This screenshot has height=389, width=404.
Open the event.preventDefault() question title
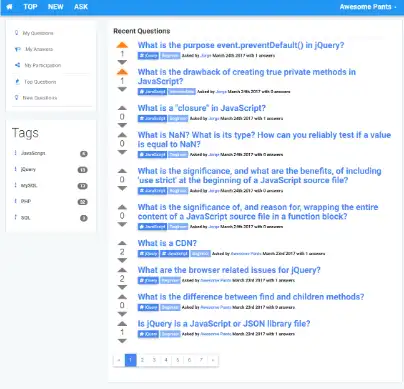tap(241, 45)
